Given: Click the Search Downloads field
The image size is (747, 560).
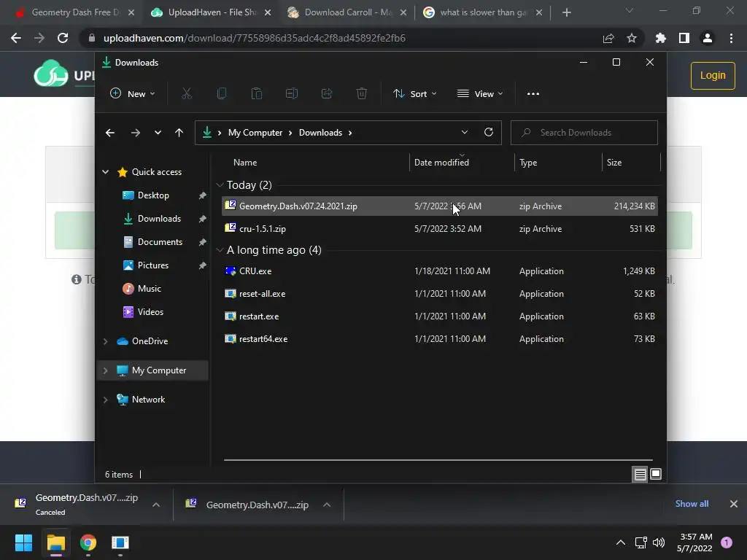Looking at the screenshot, I should [584, 133].
